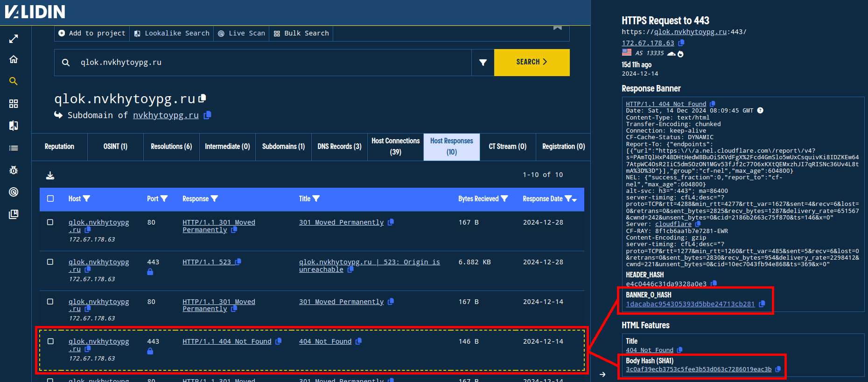Click the download results icon

pyautogui.click(x=50, y=176)
